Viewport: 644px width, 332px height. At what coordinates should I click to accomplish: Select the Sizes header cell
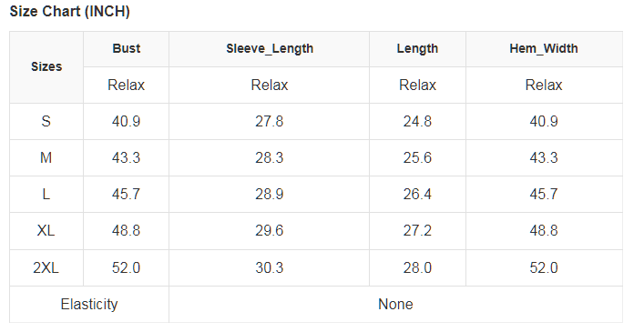pos(46,66)
